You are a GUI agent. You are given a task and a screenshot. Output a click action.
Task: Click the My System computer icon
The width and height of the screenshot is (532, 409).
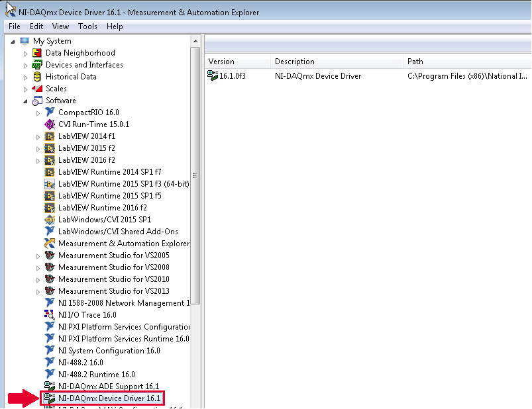point(25,41)
